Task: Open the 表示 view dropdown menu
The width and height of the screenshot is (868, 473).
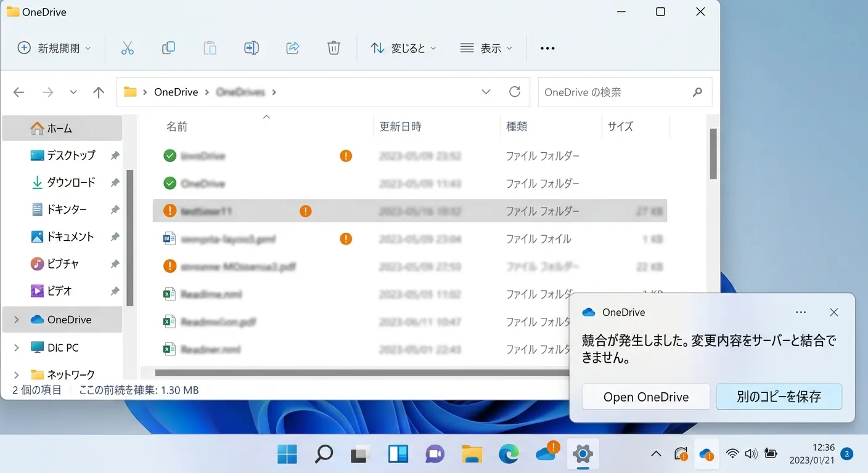Action: click(x=486, y=48)
